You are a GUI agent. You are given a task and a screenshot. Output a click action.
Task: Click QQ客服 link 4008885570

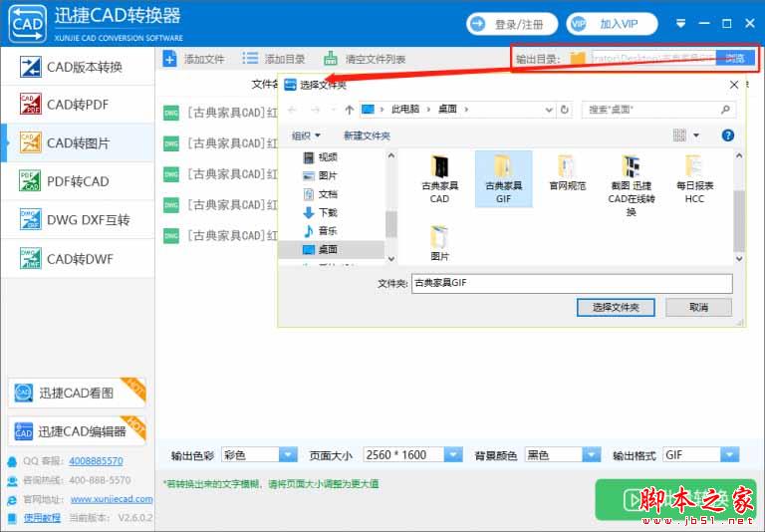pos(96,461)
